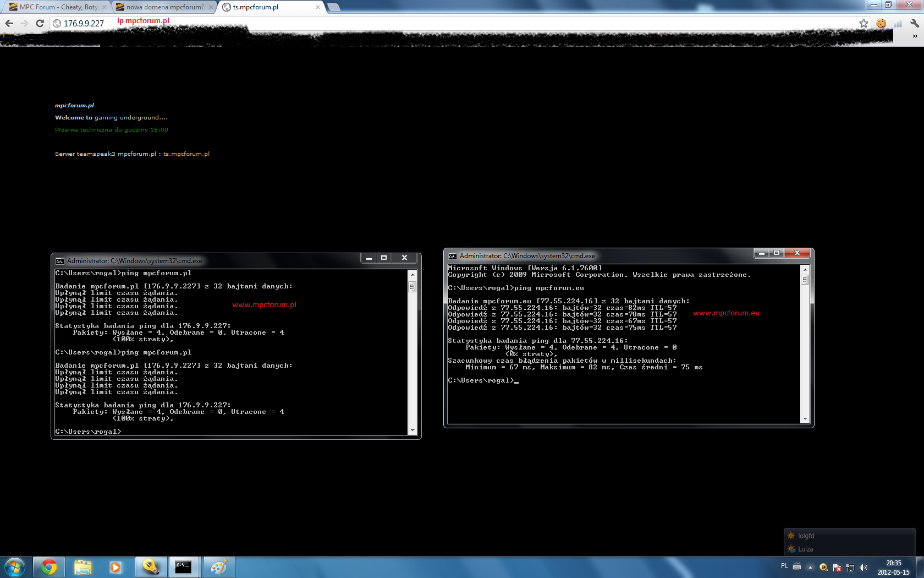Viewport: 924px width, 578px height.
Task: Bookmark this page with the star icon
Action: click(864, 23)
